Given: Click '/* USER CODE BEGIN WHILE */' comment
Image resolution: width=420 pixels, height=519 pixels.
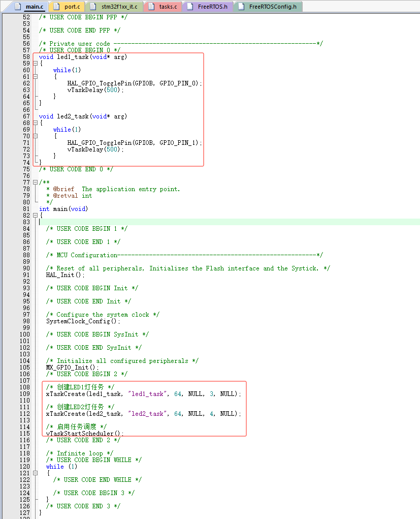Looking at the screenshot, I should pos(94,460).
